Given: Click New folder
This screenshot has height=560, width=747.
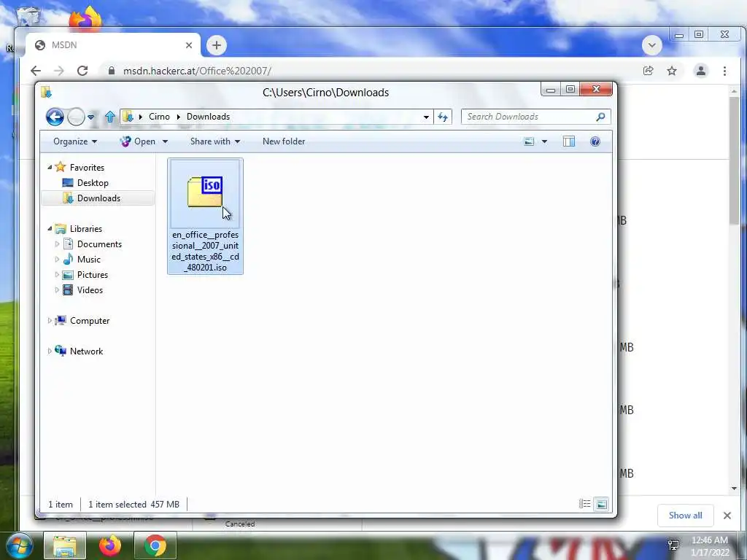Looking at the screenshot, I should [284, 141].
